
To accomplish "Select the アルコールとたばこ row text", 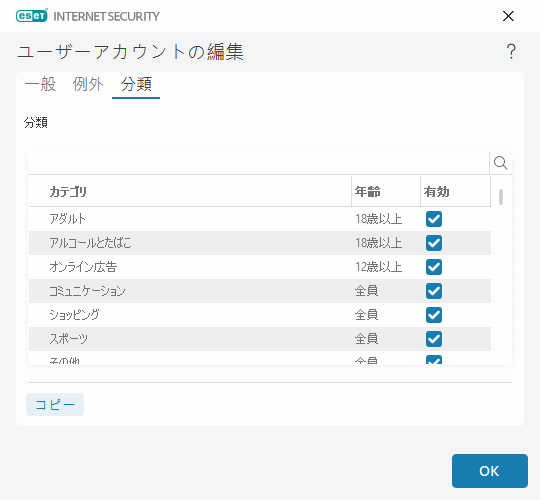I will pyautogui.click(x=90, y=243).
